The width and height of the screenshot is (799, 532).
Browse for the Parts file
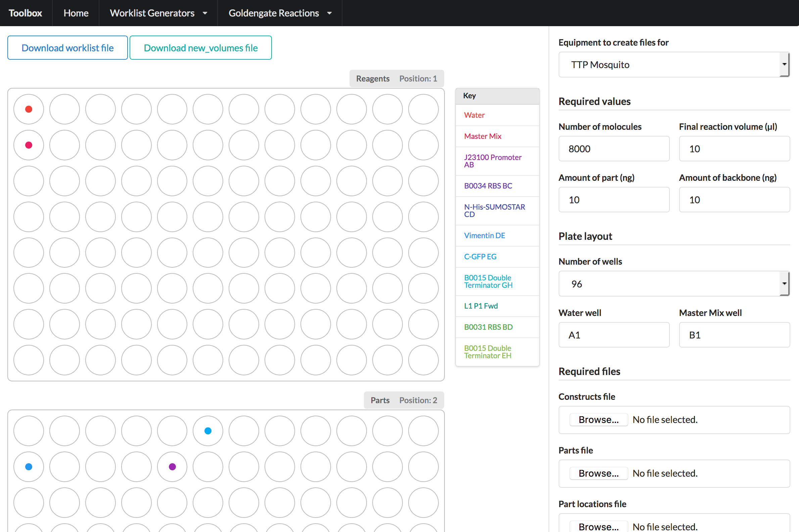pos(598,473)
